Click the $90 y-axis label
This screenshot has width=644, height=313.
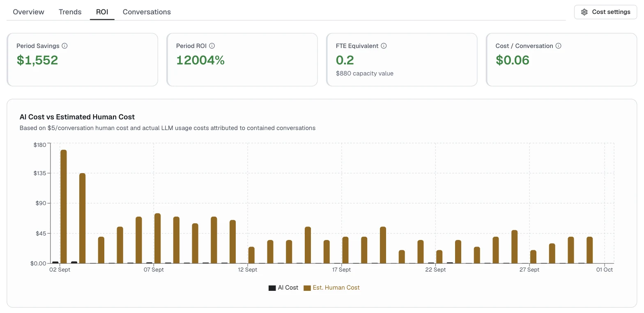point(41,203)
